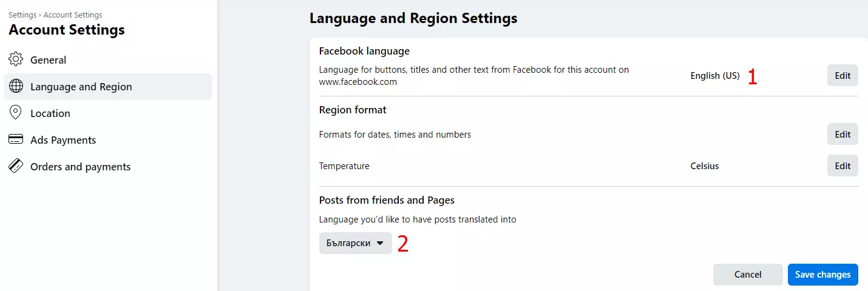
Task: Edit formats for dates, times and numbers
Action: [x=843, y=135]
